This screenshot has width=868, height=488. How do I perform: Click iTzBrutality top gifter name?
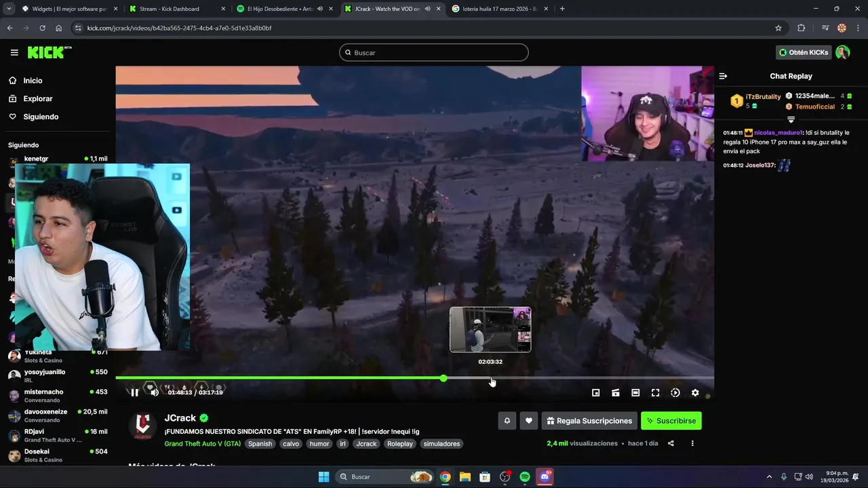(x=764, y=97)
